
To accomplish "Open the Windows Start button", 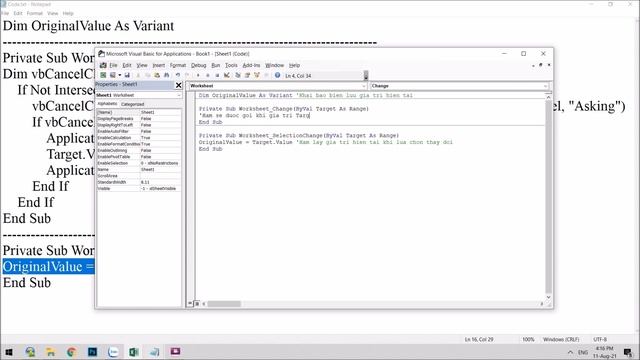I will [9, 351].
